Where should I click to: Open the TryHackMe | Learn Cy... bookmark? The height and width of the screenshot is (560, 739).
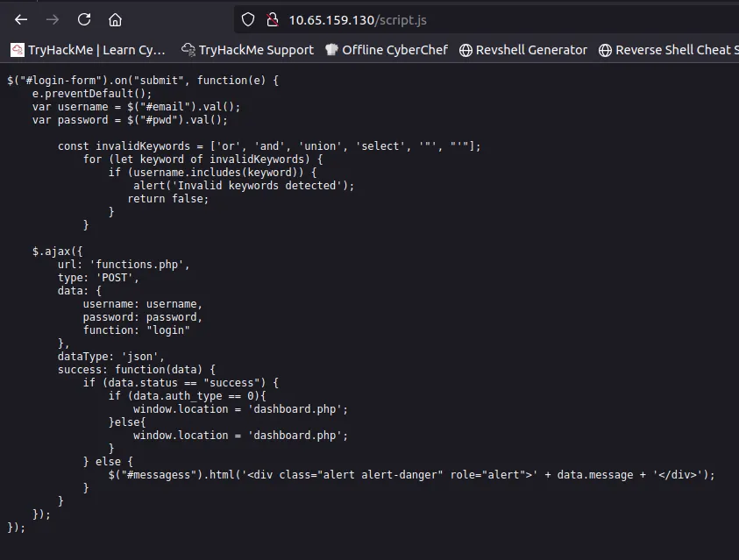[x=89, y=50]
